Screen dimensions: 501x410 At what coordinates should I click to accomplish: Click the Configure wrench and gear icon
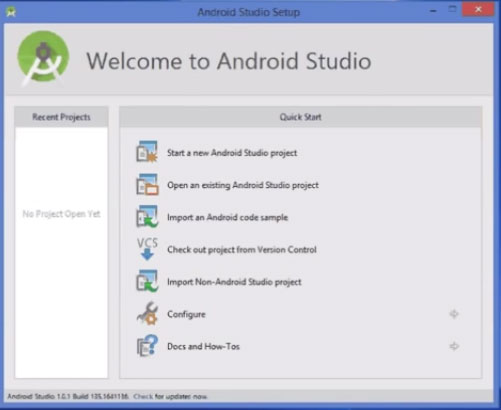(x=147, y=313)
